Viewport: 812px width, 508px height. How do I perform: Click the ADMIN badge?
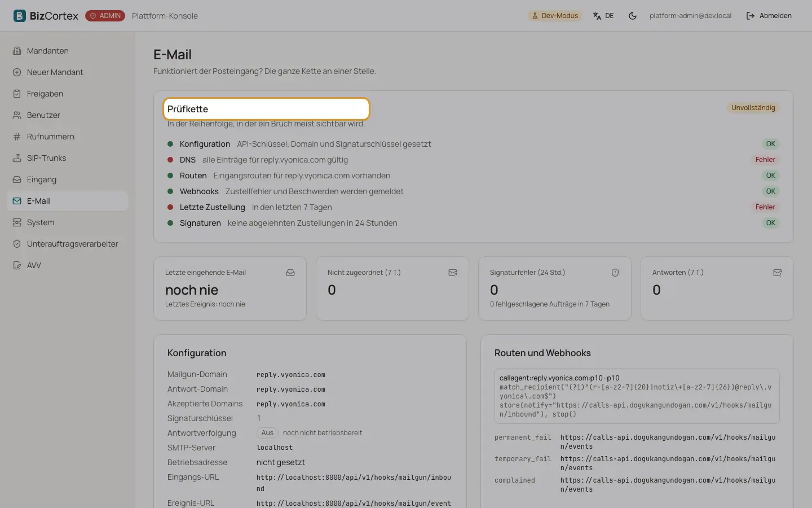pos(105,16)
